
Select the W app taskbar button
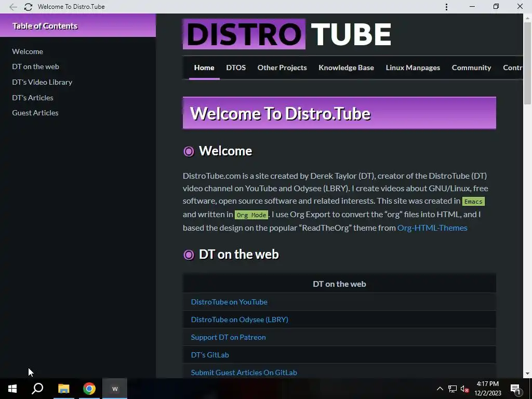click(x=115, y=389)
